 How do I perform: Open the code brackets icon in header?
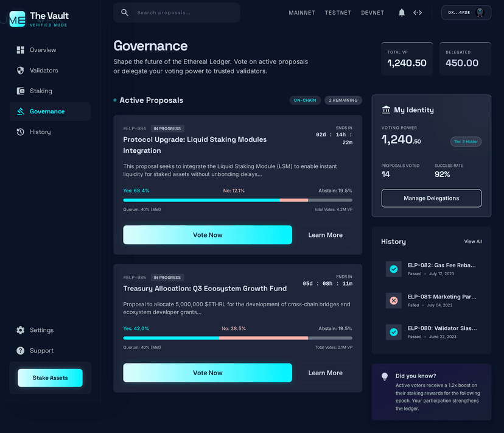click(418, 13)
